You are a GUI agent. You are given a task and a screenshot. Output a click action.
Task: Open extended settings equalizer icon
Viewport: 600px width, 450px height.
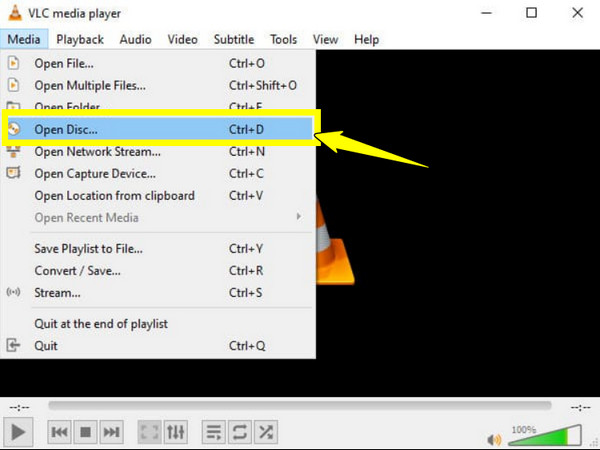[x=176, y=432]
